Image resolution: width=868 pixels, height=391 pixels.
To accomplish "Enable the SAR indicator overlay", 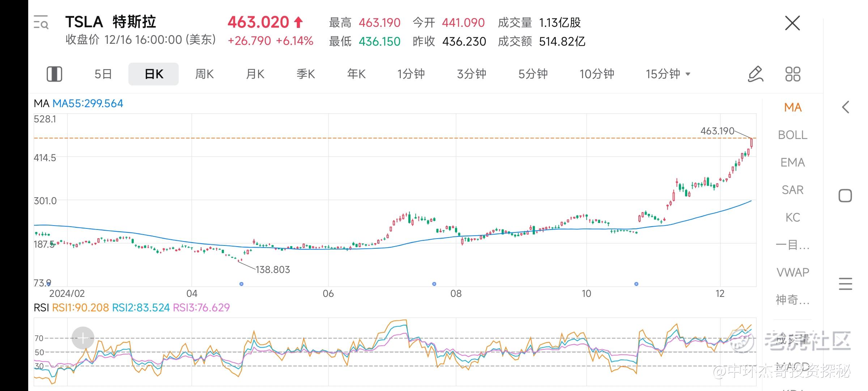I will coord(792,190).
